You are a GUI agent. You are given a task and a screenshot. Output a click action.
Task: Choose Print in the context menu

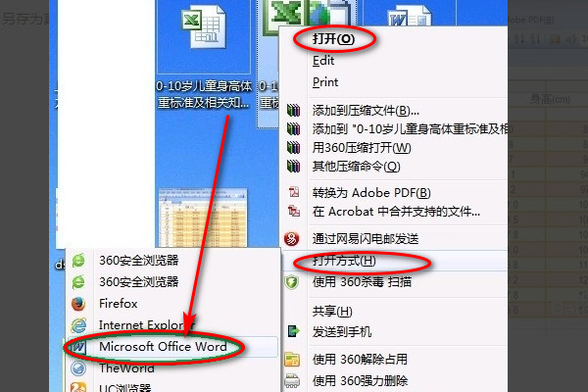click(x=325, y=82)
